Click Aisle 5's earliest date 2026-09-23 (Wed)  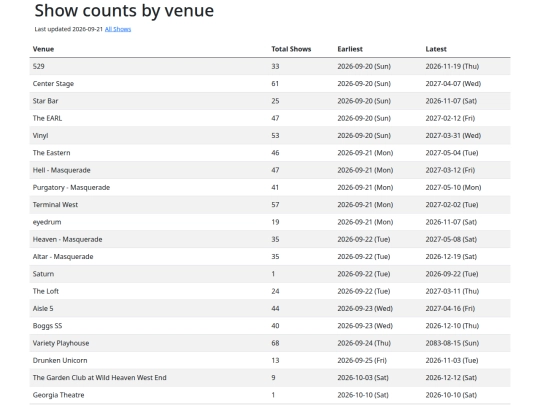click(x=365, y=308)
